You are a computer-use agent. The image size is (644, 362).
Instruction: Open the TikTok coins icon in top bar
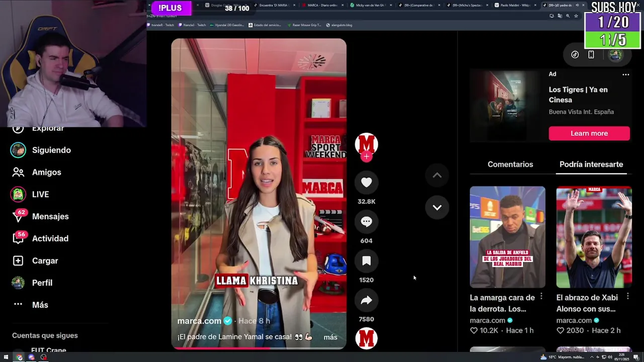575,54
